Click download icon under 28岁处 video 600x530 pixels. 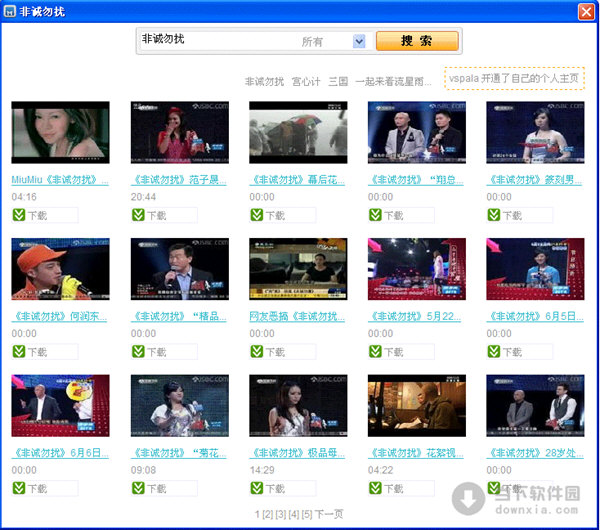point(493,488)
